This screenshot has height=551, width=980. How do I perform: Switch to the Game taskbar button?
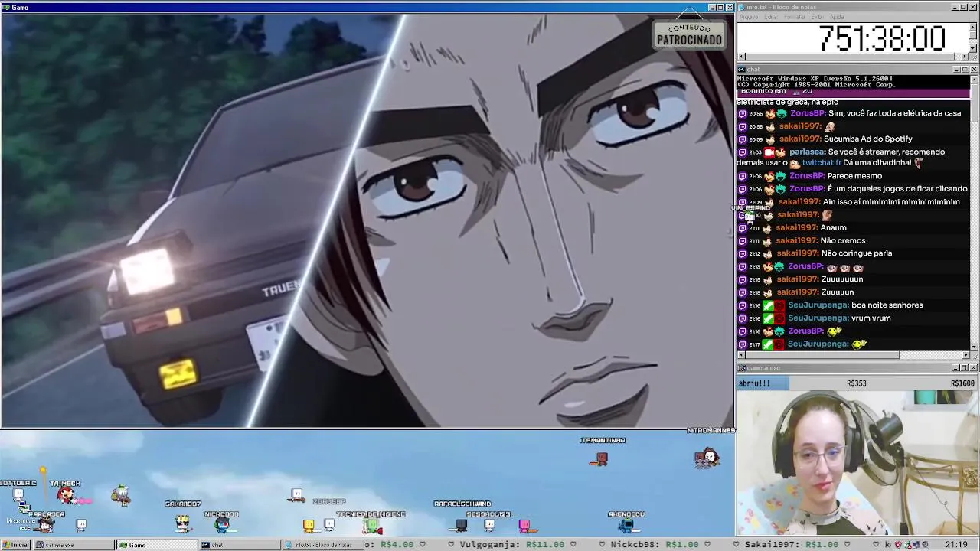coord(157,545)
